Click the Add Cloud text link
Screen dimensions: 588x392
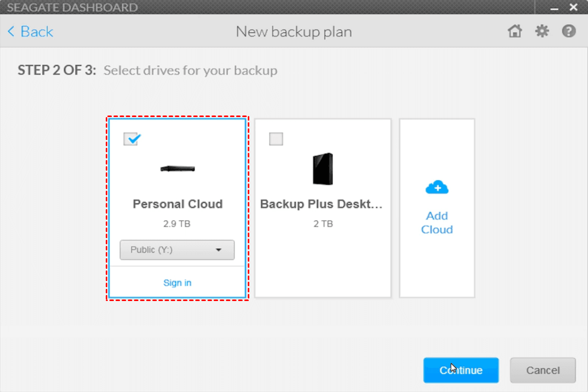pos(437,223)
